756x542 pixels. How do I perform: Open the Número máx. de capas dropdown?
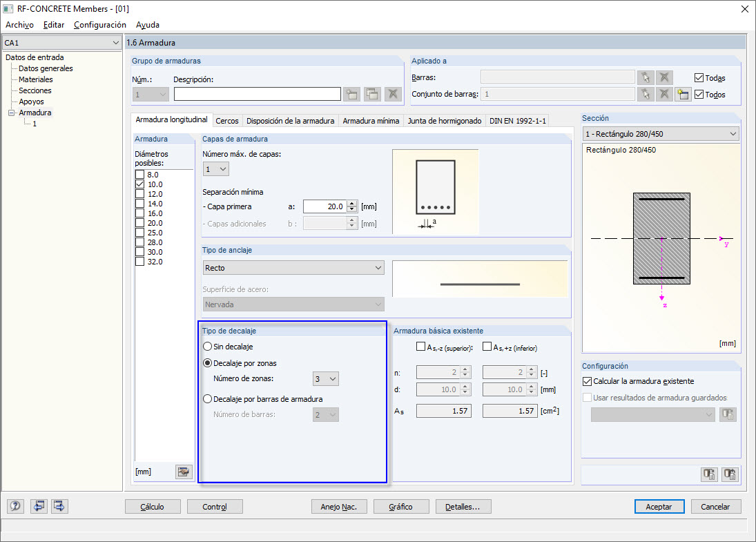tap(215, 169)
